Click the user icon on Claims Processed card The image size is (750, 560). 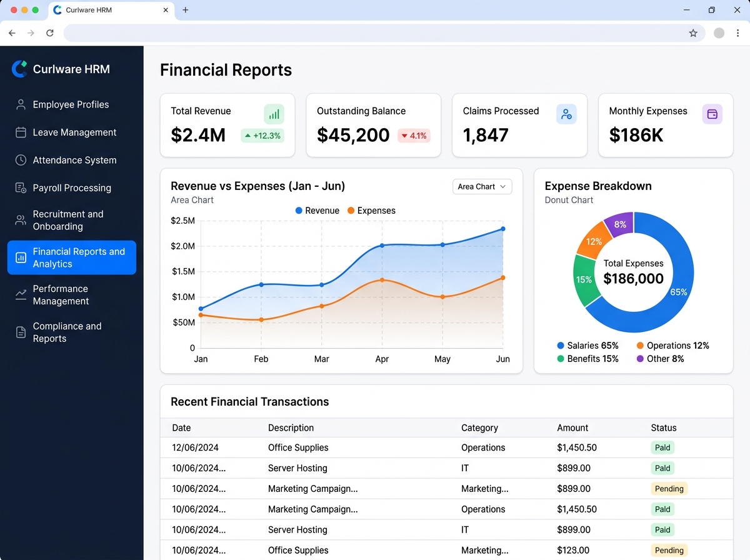[x=566, y=114]
